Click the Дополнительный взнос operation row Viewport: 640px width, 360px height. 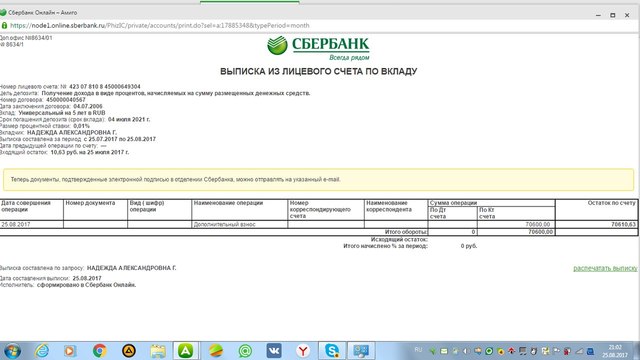pos(319,224)
